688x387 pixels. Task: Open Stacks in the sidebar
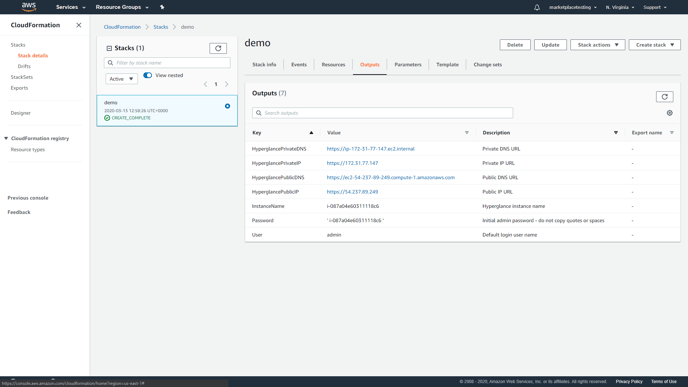pyautogui.click(x=18, y=45)
